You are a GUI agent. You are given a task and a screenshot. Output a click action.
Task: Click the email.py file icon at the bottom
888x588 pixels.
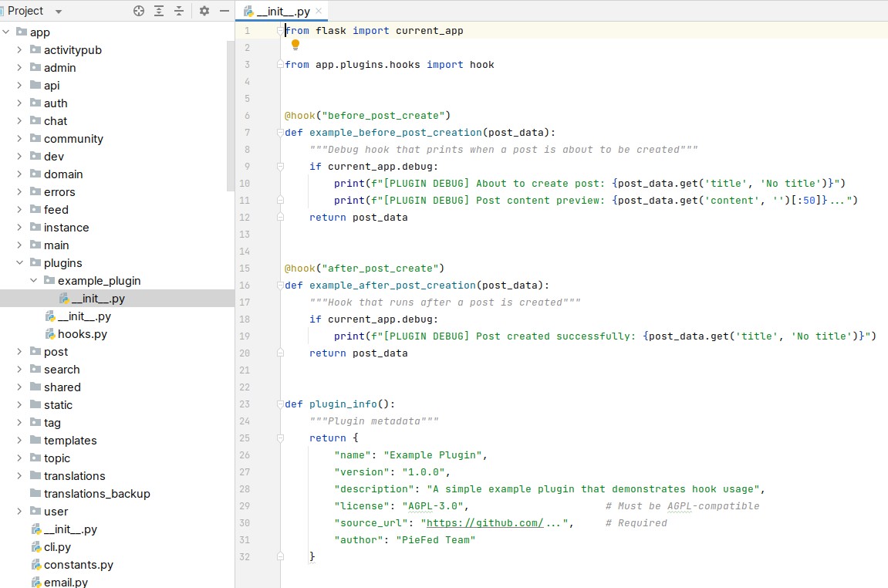point(35,583)
